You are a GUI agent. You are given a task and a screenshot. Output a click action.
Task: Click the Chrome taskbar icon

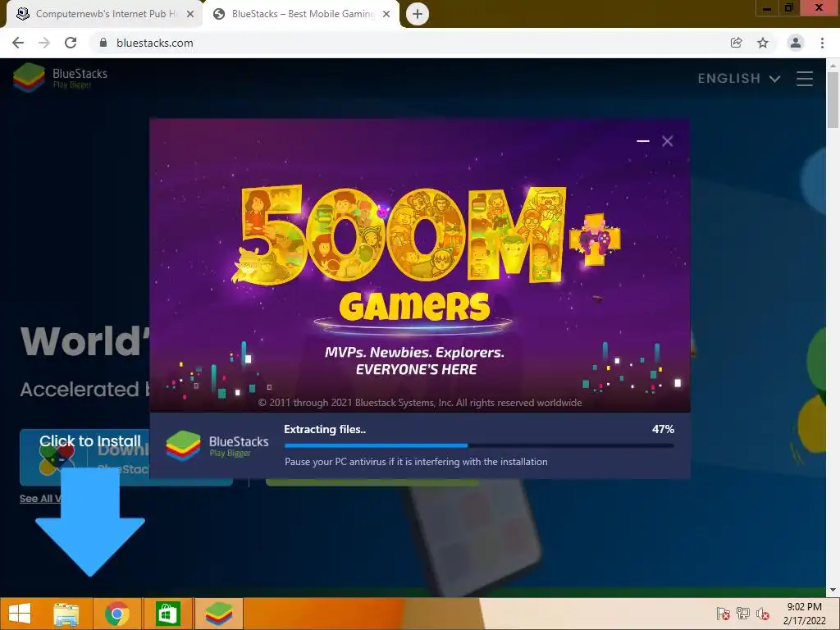[116, 614]
